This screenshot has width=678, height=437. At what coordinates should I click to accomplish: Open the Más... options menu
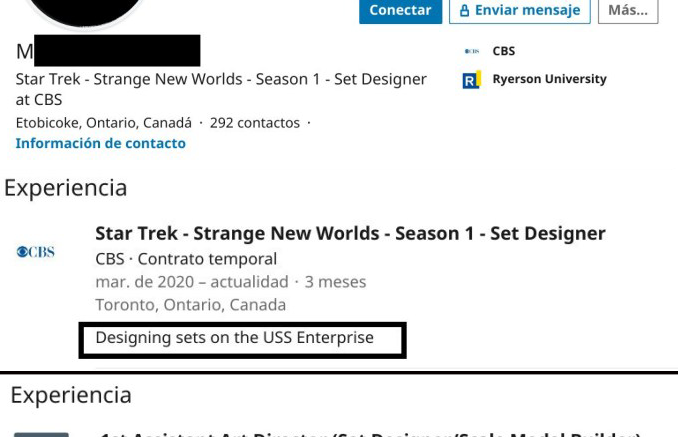click(628, 10)
